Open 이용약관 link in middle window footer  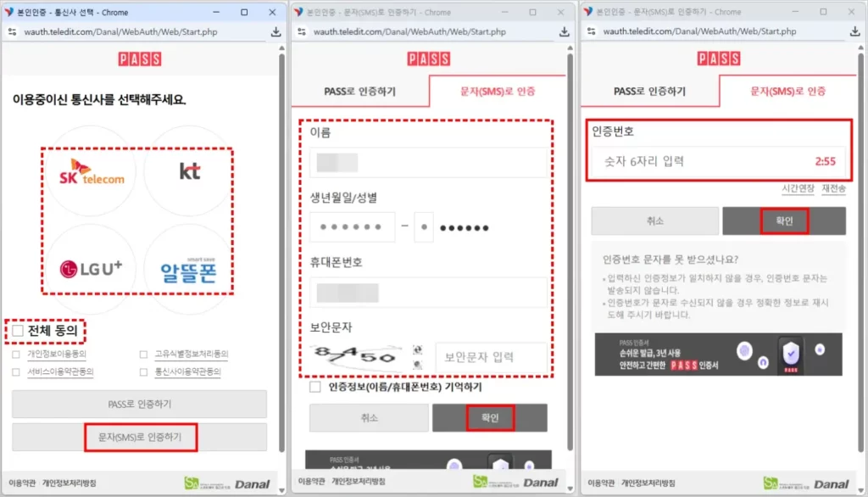point(312,482)
